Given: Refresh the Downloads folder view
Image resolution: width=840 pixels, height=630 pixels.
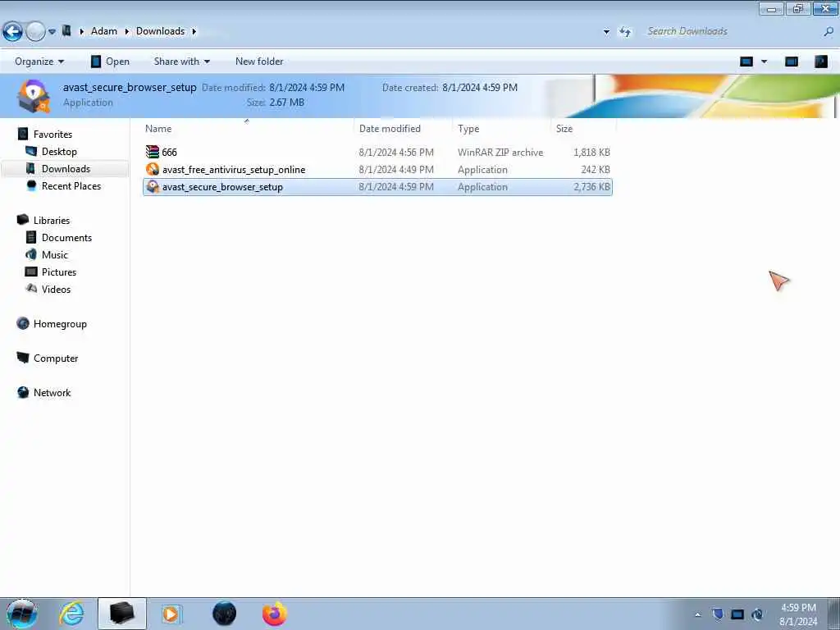Looking at the screenshot, I should 625,32.
